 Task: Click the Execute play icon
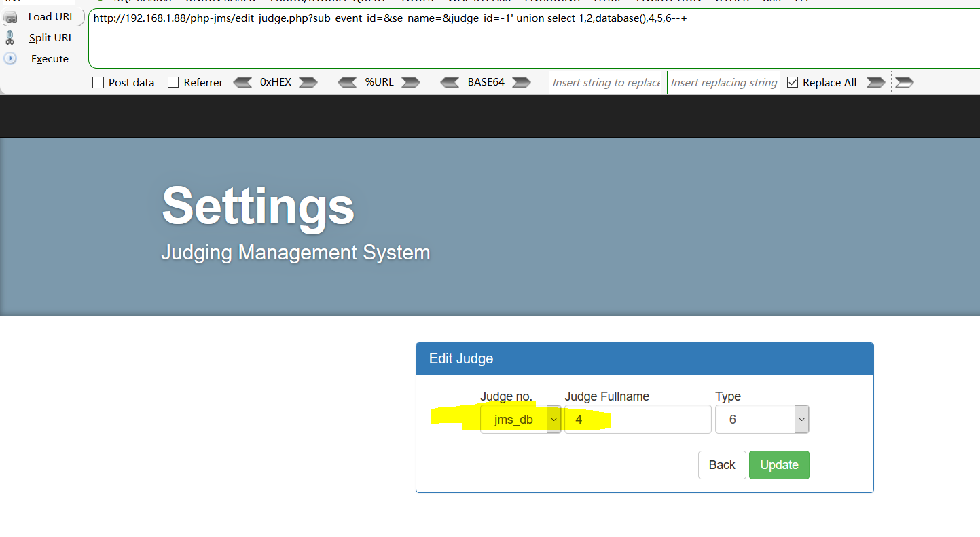(10, 58)
